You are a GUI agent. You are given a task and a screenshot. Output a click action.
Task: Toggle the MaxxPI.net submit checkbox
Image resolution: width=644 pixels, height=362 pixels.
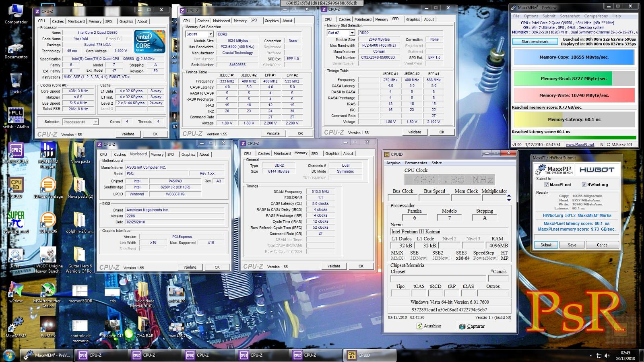pyautogui.click(x=546, y=184)
